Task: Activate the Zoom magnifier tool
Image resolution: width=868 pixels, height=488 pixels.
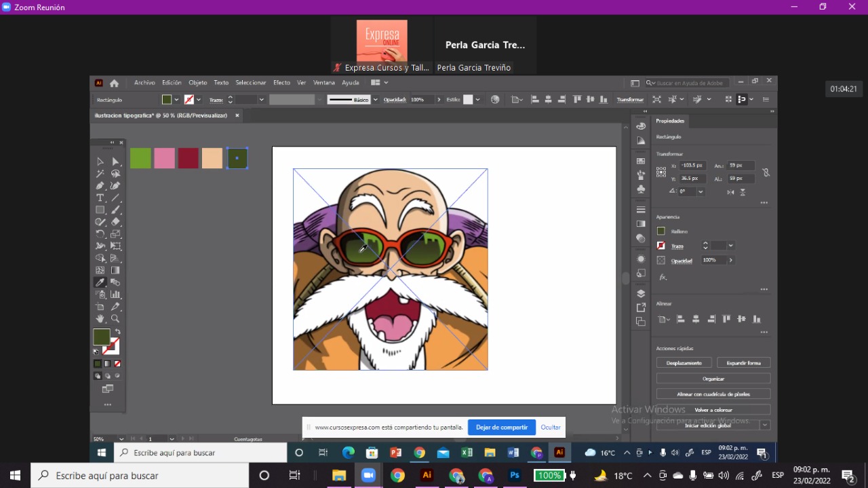Action: (x=115, y=319)
